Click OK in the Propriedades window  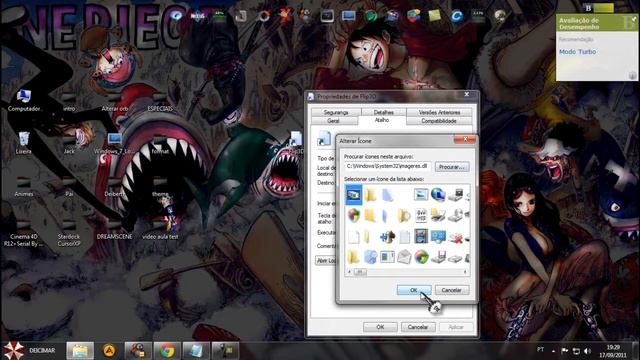(x=380, y=327)
